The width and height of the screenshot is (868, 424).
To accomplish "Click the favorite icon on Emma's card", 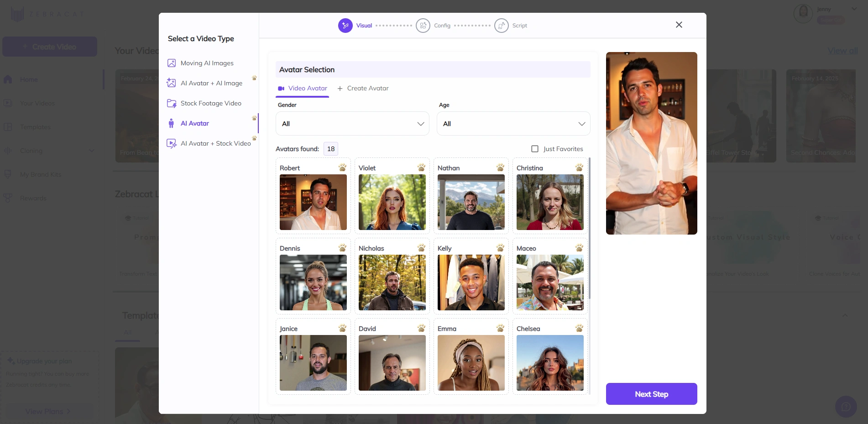I will (500, 328).
